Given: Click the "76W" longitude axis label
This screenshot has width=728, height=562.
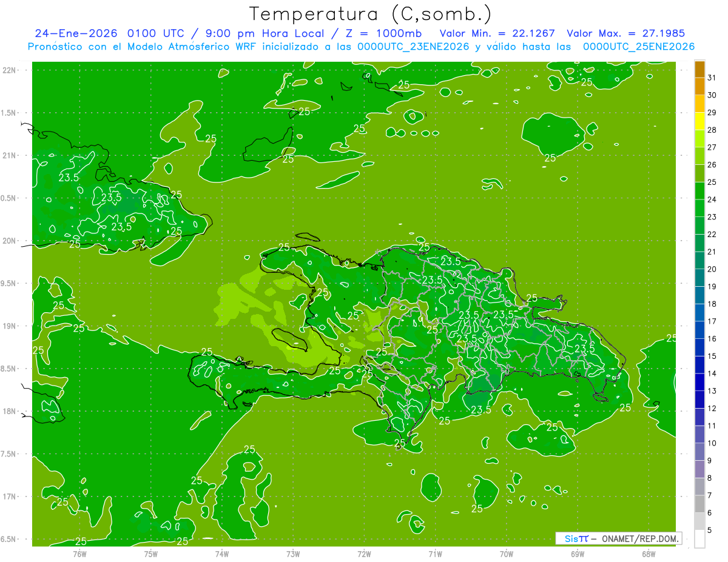Looking at the screenshot, I should 79,554.
